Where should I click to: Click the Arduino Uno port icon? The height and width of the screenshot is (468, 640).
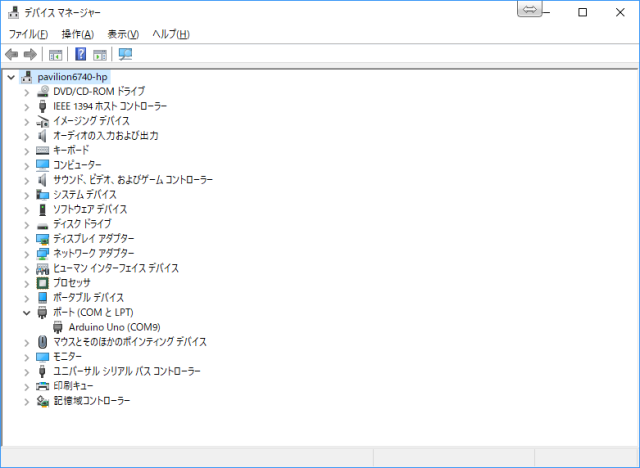coord(58,327)
